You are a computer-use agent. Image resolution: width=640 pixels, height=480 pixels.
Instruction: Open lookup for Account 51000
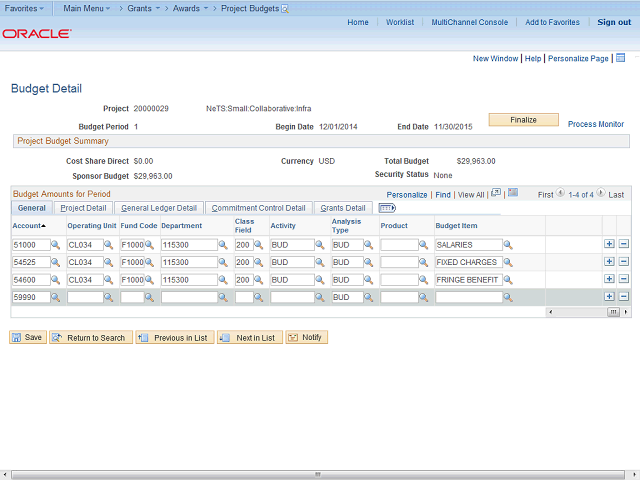pyautogui.click(x=56, y=245)
